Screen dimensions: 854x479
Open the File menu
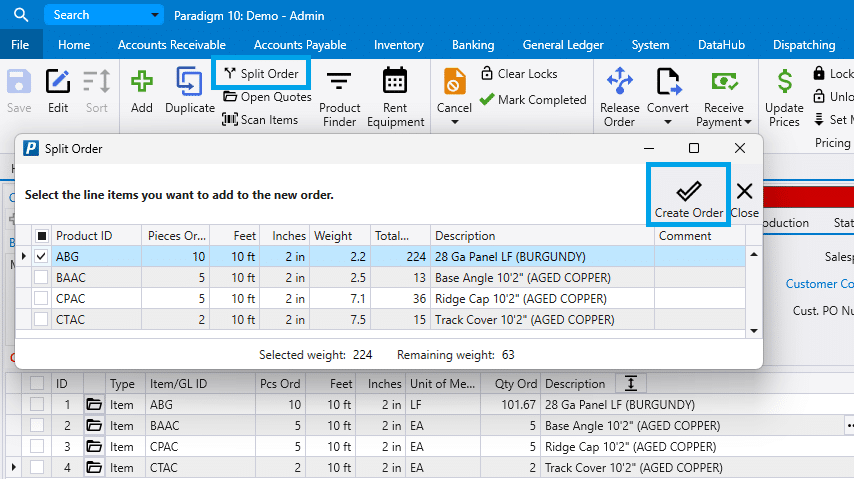coord(20,45)
